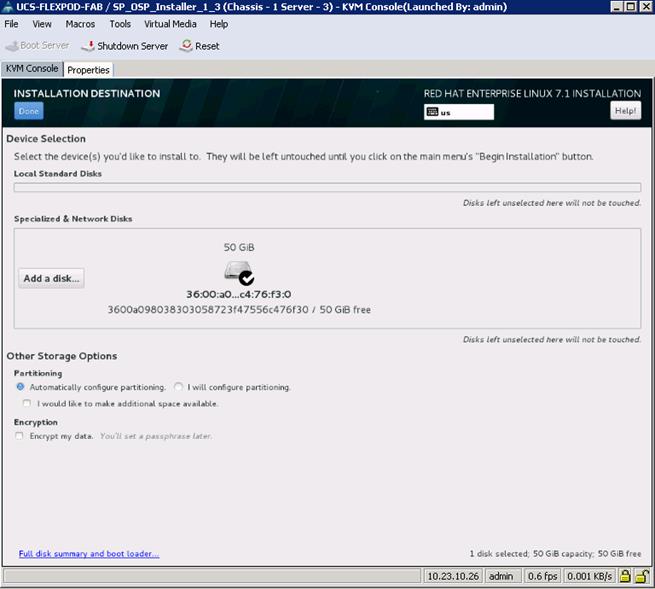Click disk label 36:00:a0...c4:76:f3:0

239,294
